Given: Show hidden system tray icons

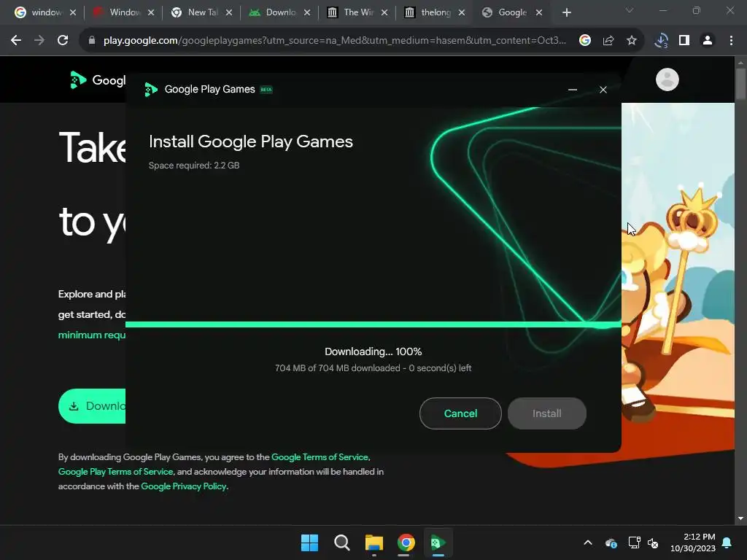Looking at the screenshot, I should point(588,542).
